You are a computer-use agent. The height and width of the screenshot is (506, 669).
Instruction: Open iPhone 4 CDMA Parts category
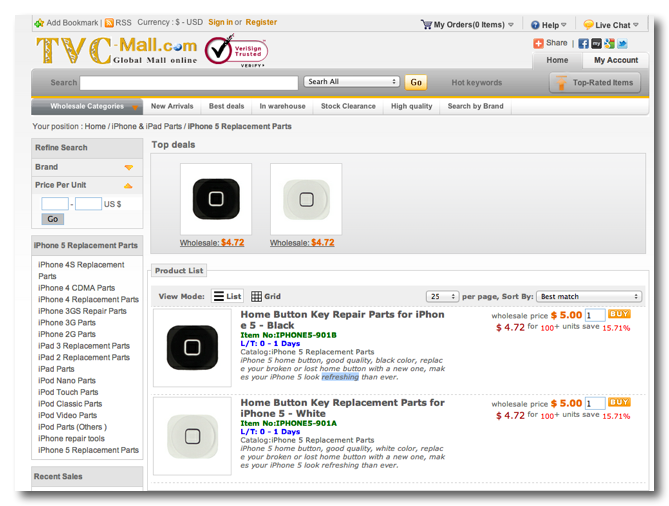pos(76,288)
